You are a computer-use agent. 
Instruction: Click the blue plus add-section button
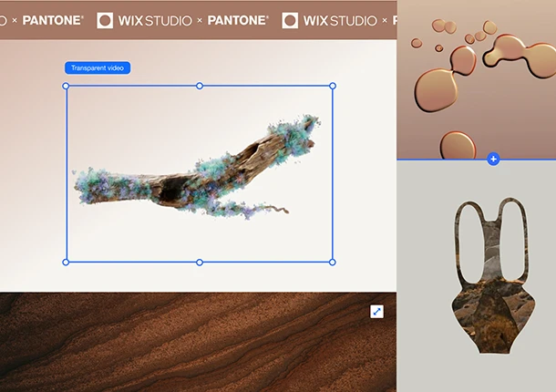(493, 160)
